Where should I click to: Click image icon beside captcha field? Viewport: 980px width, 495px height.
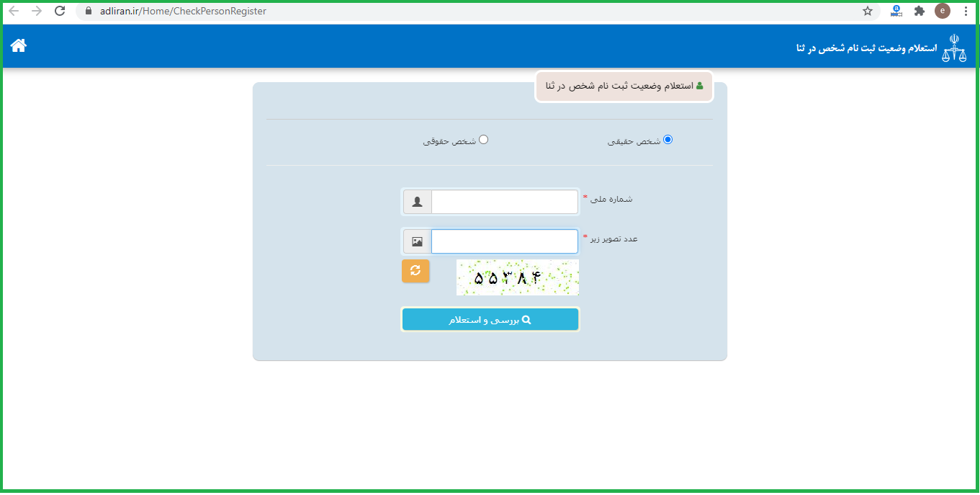pyautogui.click(x=417, y=241)
